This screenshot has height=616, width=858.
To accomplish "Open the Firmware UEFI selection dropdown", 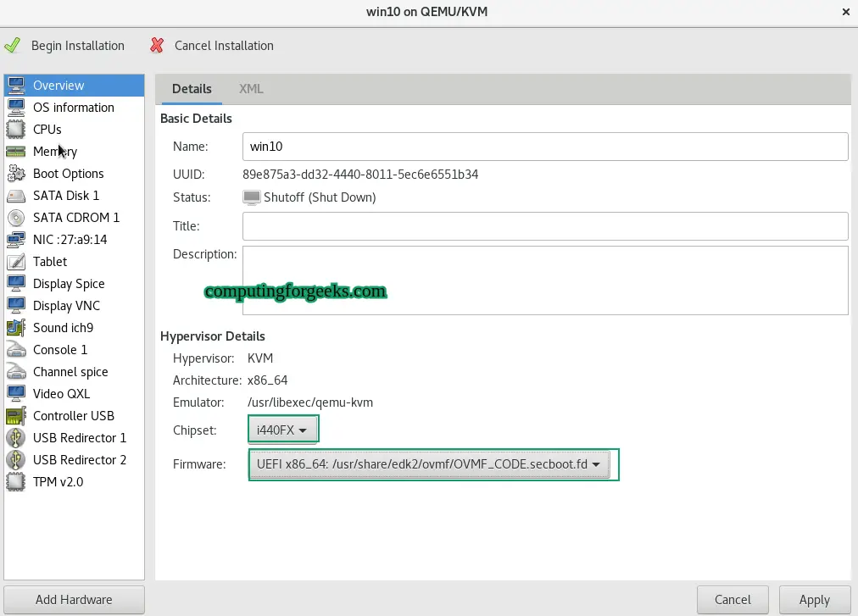I will 432,464.
